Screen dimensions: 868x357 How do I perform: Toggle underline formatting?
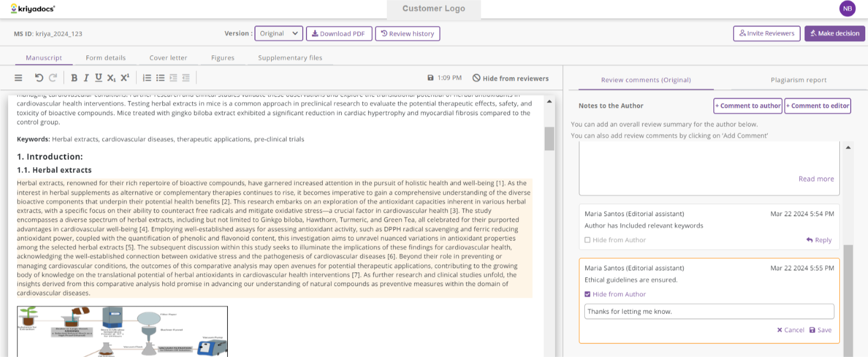coord(98,78)
